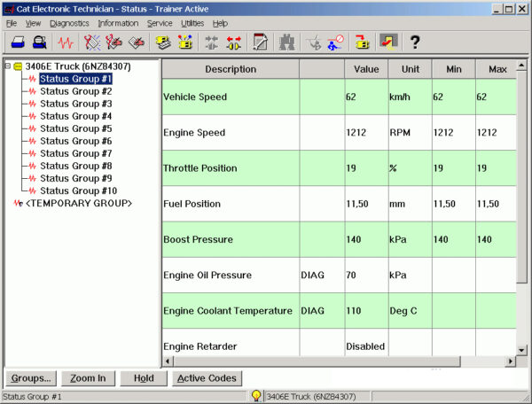532x404 pixels.
Task: Click DIAG in Engine Oil Pressure row
Action: click(312, 275)
